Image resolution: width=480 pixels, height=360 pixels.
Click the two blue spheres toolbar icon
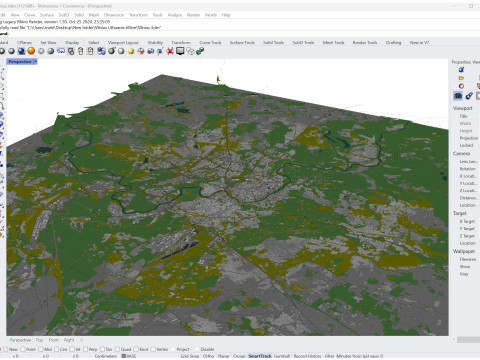pyautogui.click(x=101, y=51)
